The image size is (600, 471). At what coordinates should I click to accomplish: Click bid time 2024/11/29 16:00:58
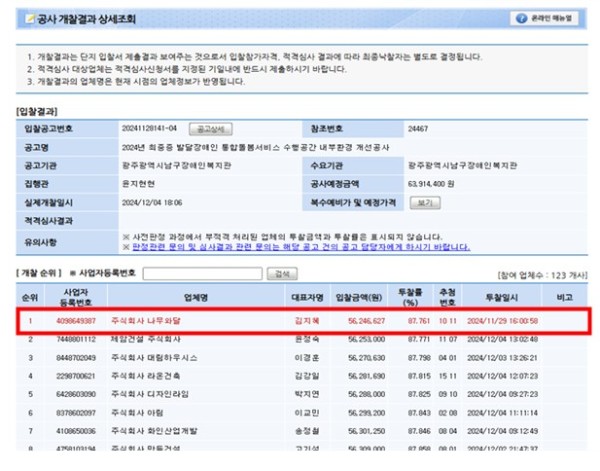502,321
